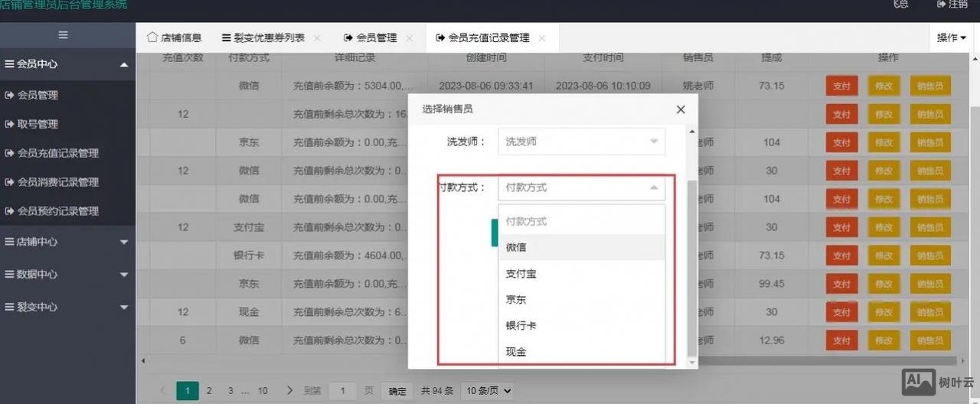Go to previous page with the left arrow
The image size is (980, 404).
point(162,390)
